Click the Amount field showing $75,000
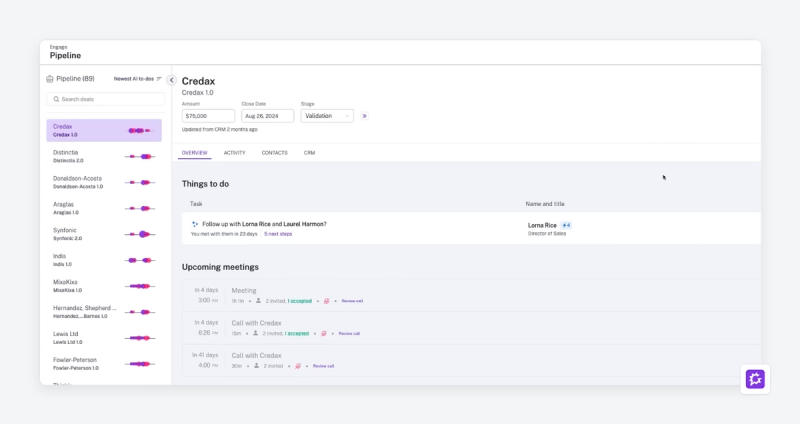 coord(208,116)
